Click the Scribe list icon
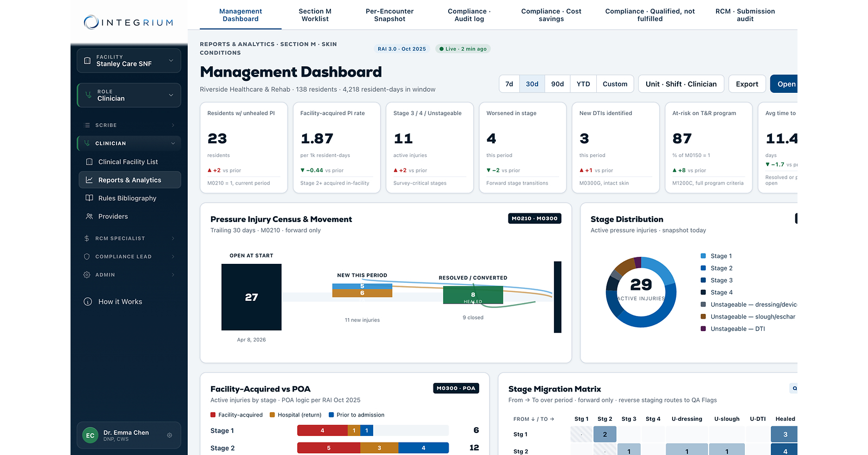The width and height of the screenshot is (868, 455). pos(87,125)
